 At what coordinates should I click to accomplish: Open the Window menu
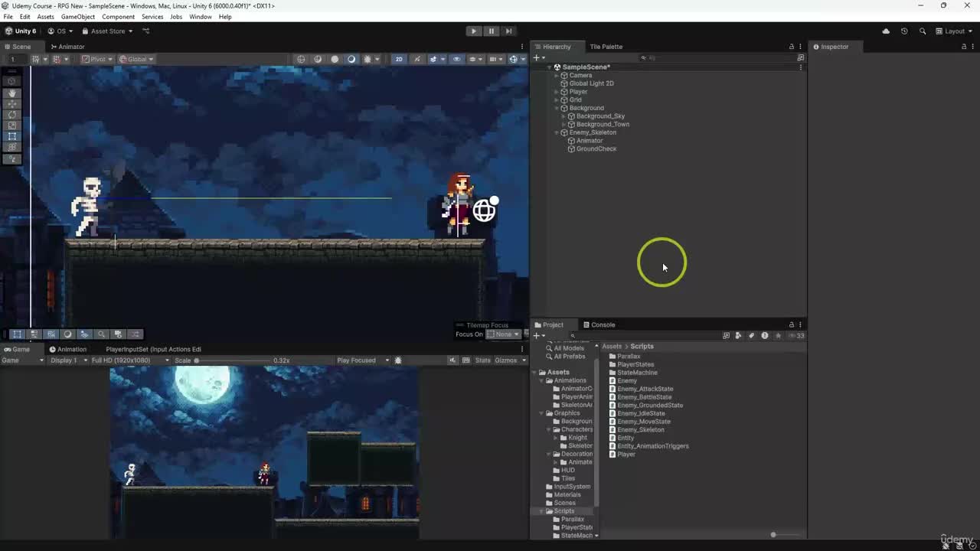pyautogui.click(x=201, y=17)
